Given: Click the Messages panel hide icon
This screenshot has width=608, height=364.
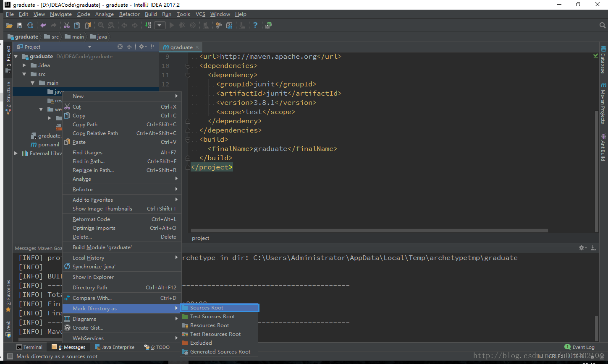Looking at the screenshot, I should 594,248.
